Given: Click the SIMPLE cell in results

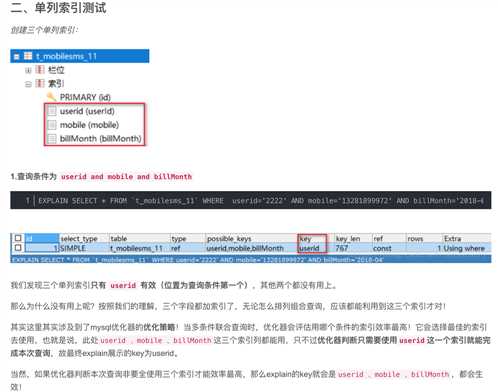Looking at the screenshot, I should click(x=84, y=248).
